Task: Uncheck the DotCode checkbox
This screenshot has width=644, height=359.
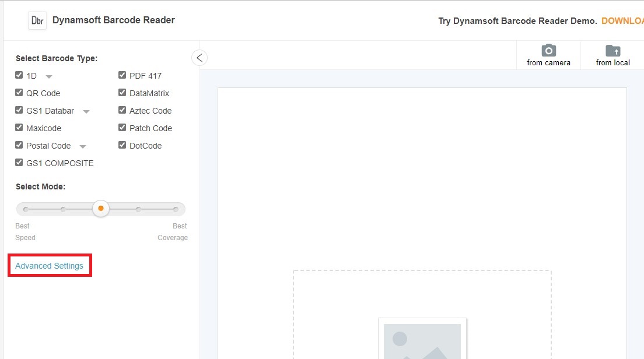Action: 123,145
